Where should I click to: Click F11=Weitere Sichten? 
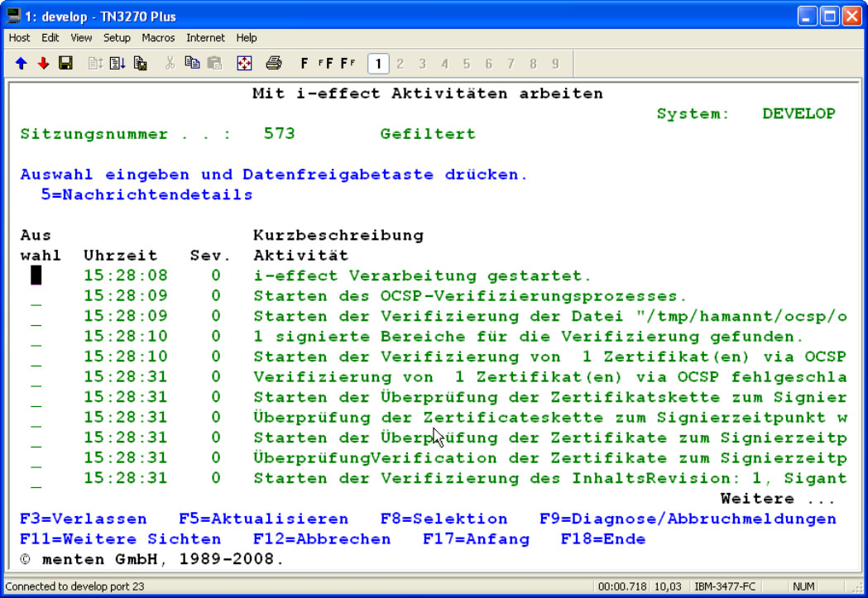(121, 539)
